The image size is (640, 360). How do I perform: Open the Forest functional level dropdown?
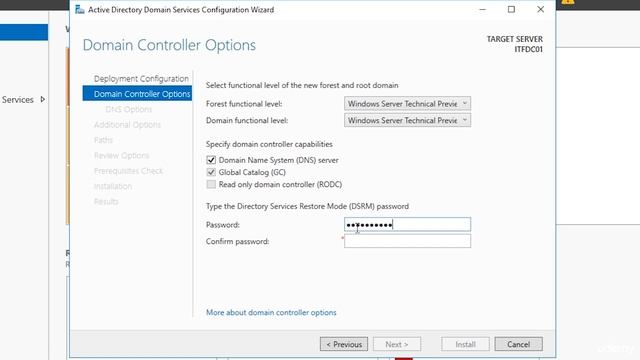click(x=407, y=104)
